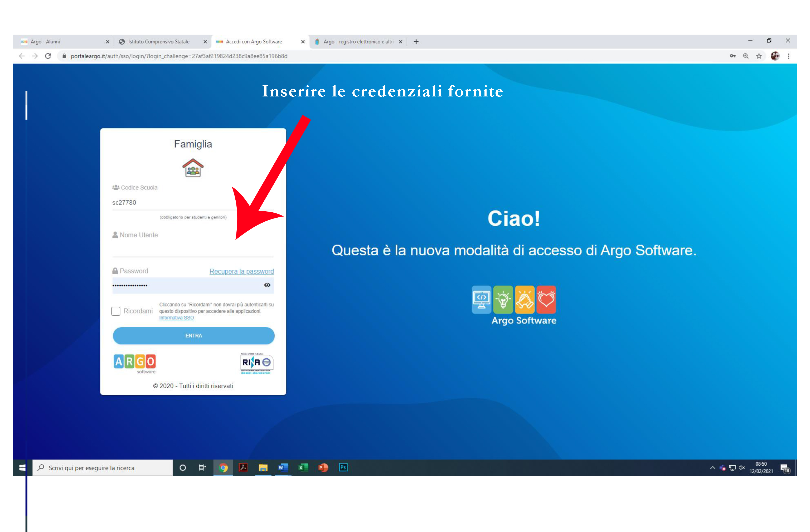
Task: Bookmark this page with the star icon
Action: [759, 56]
